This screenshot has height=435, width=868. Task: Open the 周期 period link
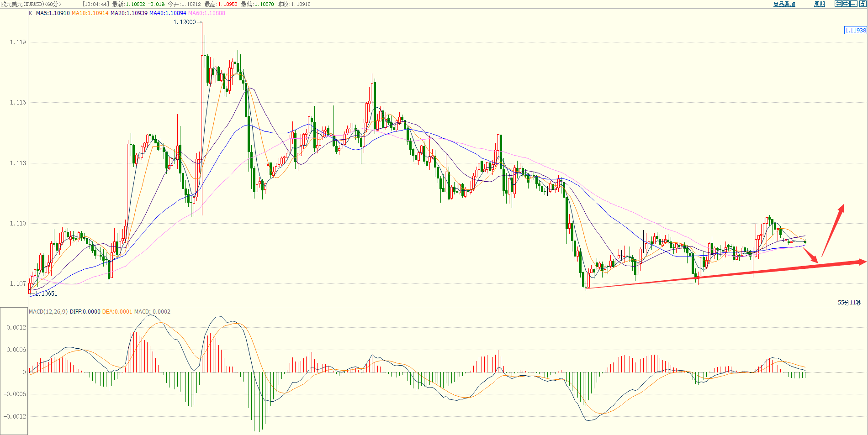click(x=820, y=4)
